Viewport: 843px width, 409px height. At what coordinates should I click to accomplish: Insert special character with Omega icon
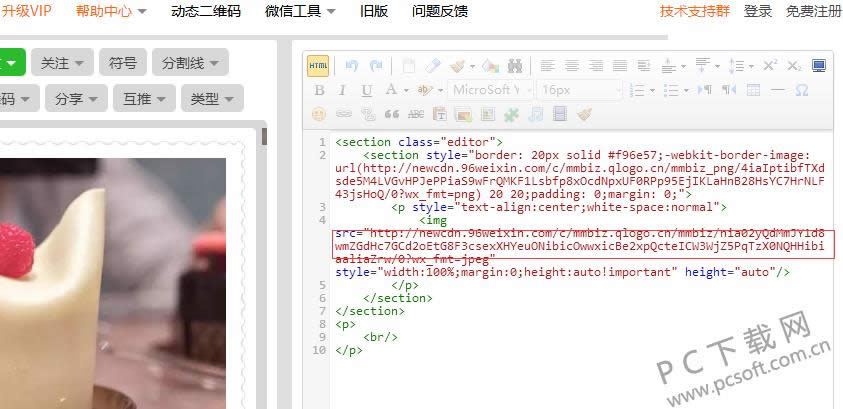pyautogui.click(x=801, y=90)
